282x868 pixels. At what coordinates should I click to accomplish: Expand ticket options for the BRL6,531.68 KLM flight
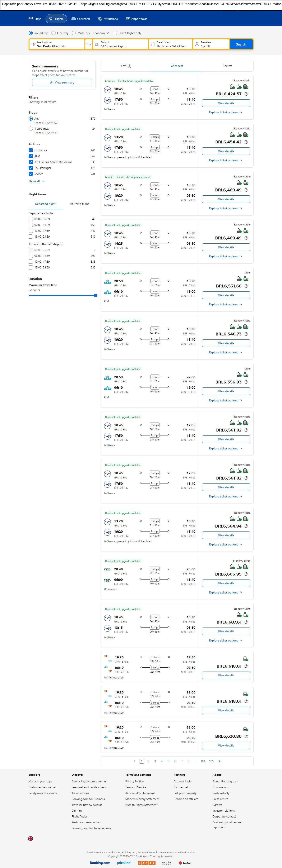tap(226, 305)
